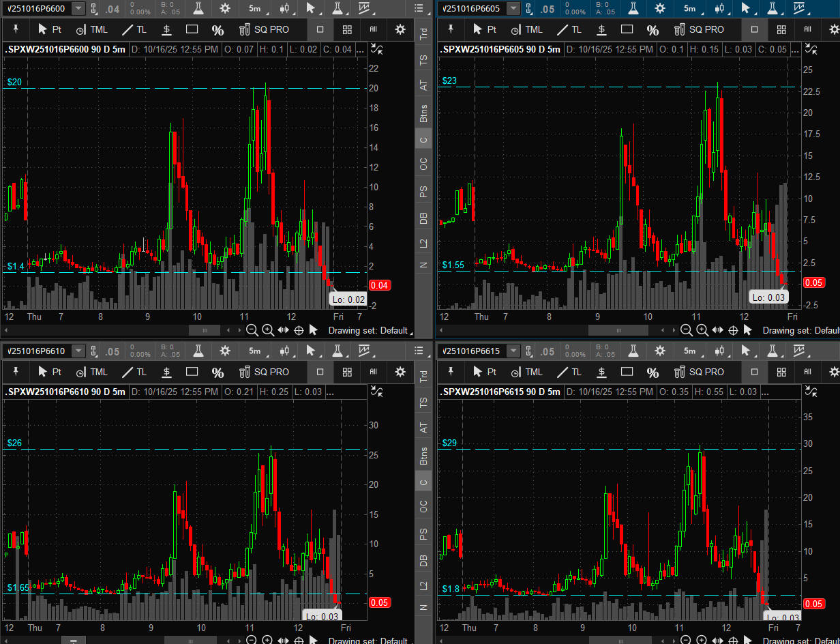This screenshot has width=840, height=644.
Task: Zoom out on the P6600 chart
Action: coord(252,330)
